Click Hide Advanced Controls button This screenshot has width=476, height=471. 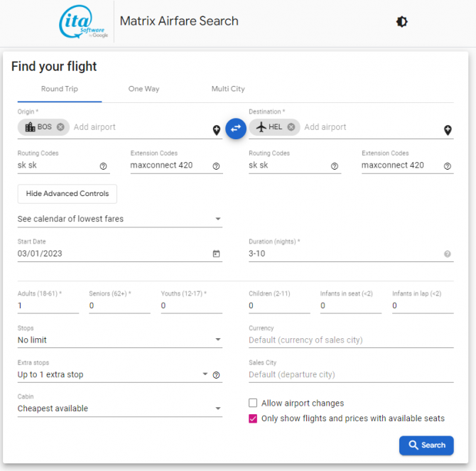67,194
